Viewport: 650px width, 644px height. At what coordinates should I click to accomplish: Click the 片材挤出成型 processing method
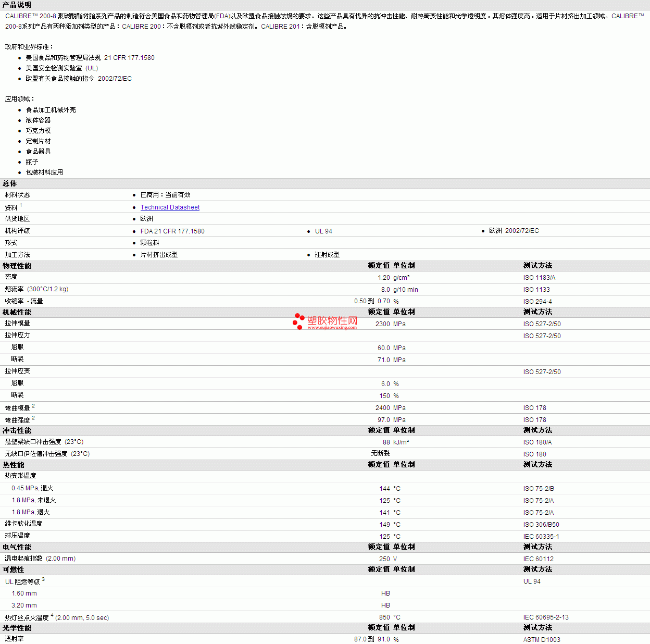(x=159, y=255)
